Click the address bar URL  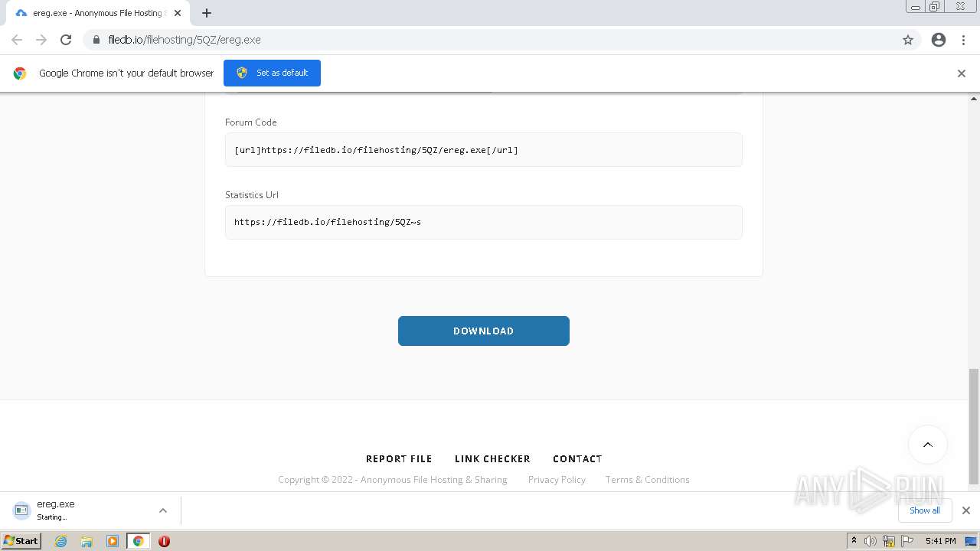(x=185, y=40)
